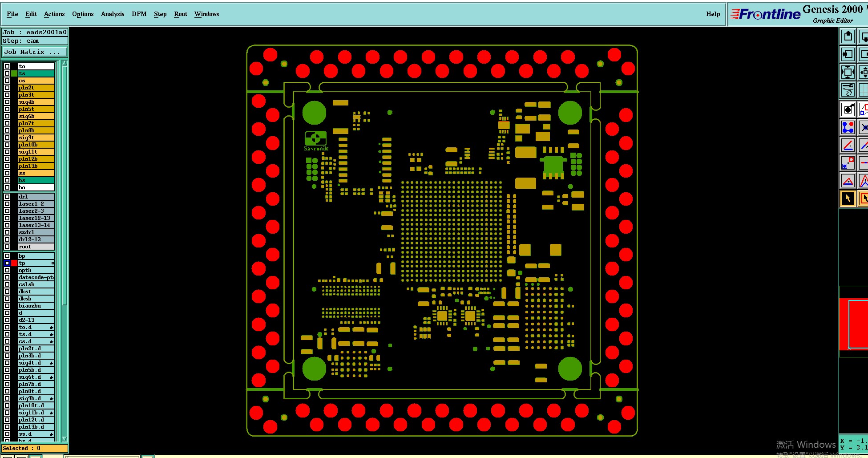The height and width of the screenshot is (458, 868).
Task: Click the grid display icon
Action: tap(864, 90)
